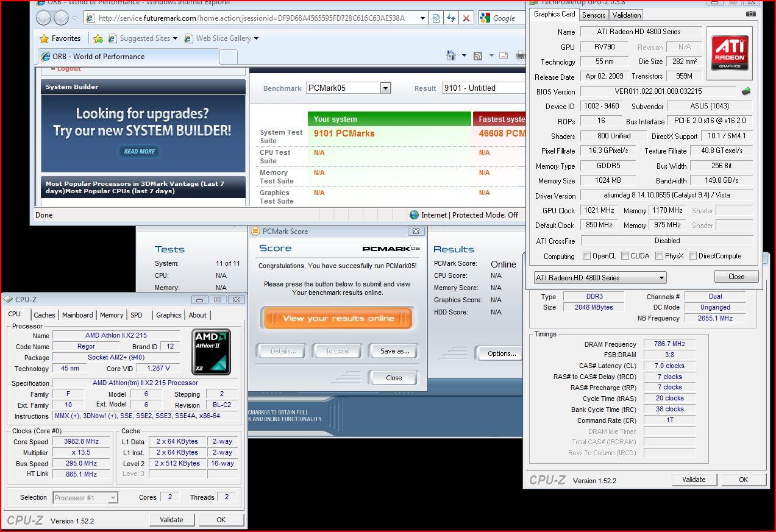Open the ATI Radeon HD 4800 Series dropdown

600,277
